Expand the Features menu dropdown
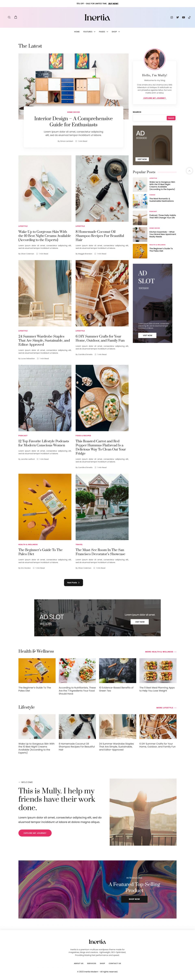The width and height of the screenshot is (195, 980). (89, 32)
